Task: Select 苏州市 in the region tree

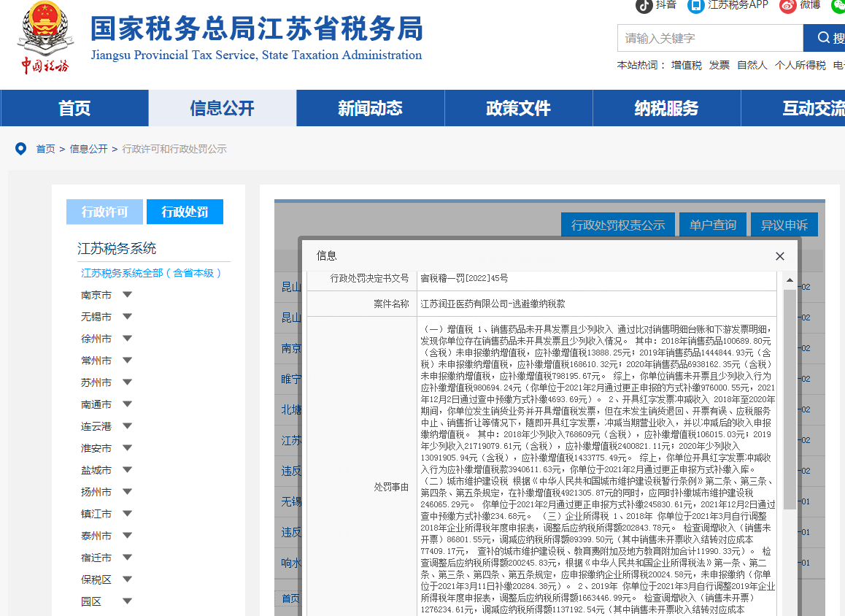Action: 96,382
